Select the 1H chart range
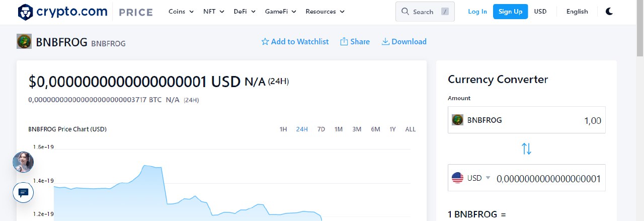This screenshot has width=644, height=221. tap(283, 129)
